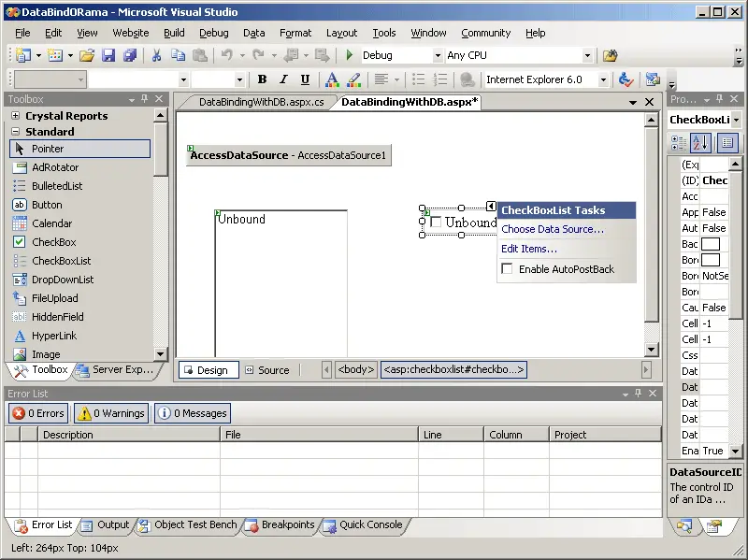Select the HyperLink control in Toolbox
Viewport: 748px width, 560px height.
[80, 336]
